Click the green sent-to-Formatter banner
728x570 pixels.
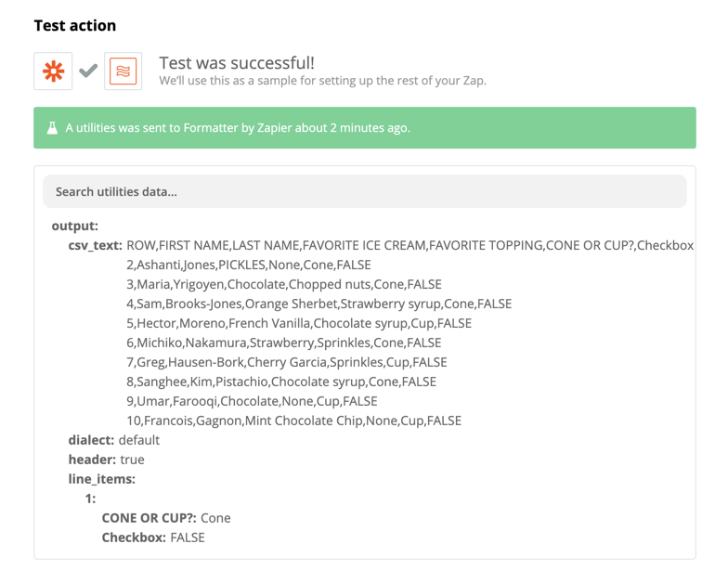pos(364,128)
